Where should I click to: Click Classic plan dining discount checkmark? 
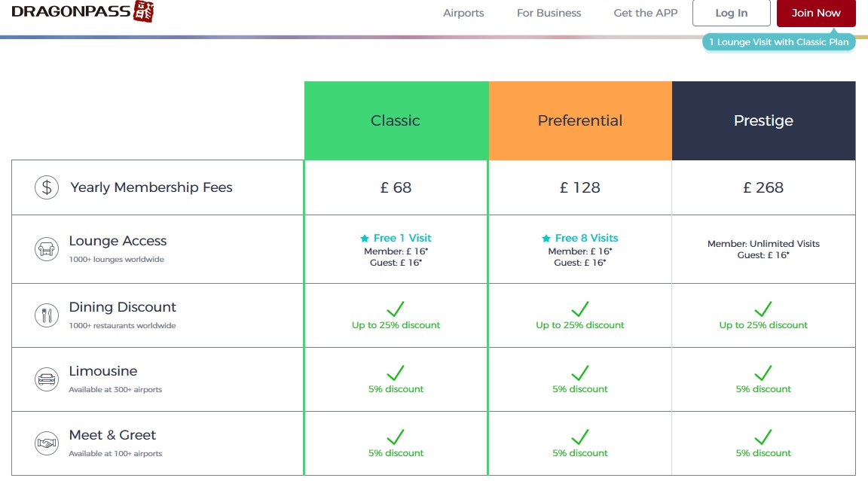(396, 309)
